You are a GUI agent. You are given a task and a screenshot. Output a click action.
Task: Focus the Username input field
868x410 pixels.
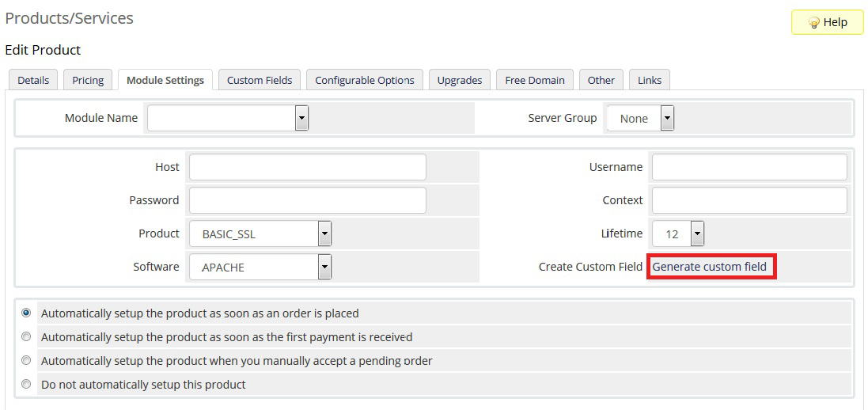[749, 167]
